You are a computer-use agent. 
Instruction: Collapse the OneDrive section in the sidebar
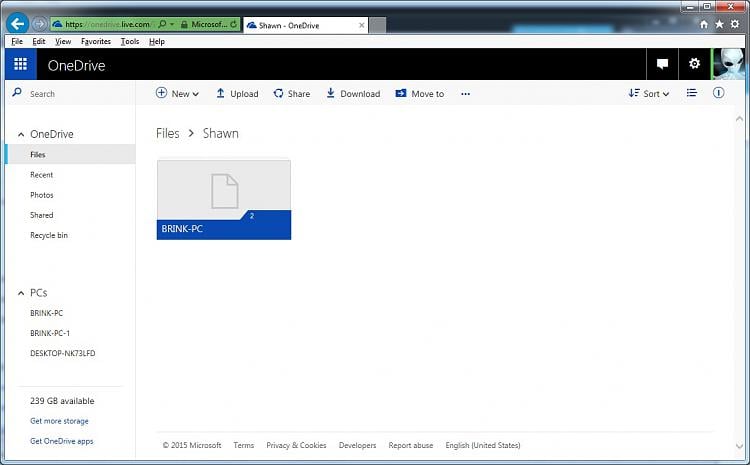tap(21, 134)
